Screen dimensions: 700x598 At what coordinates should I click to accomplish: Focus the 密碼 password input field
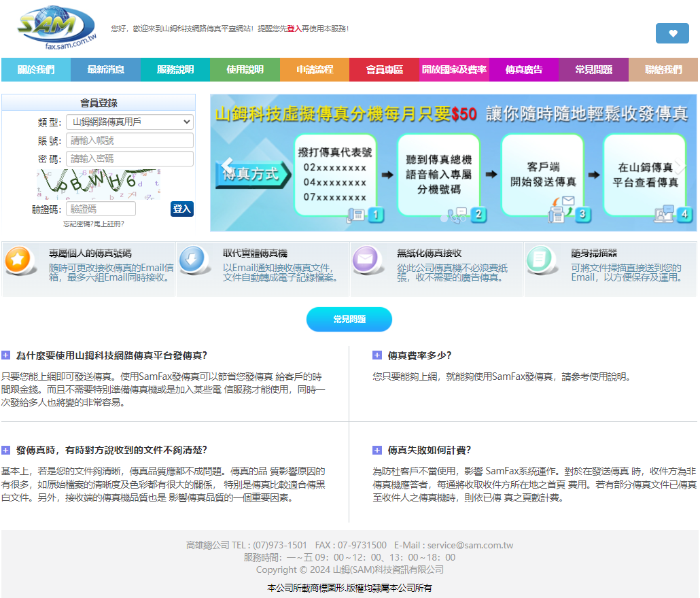pyautogui.click(x=130, y=159)
